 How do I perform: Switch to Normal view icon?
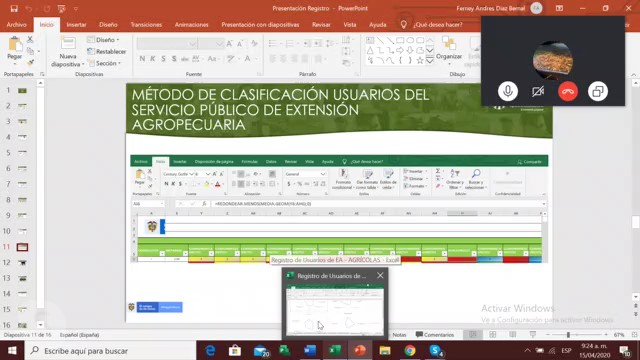473,335
